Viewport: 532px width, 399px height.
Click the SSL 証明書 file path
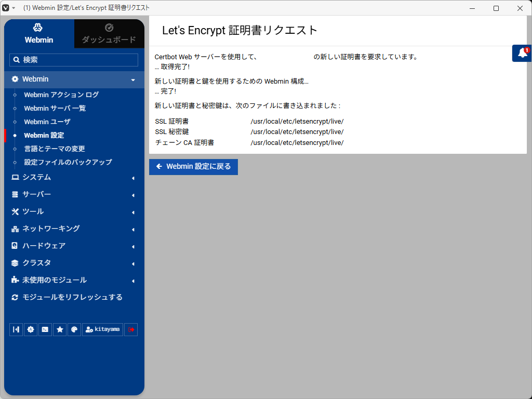[297, 122]
